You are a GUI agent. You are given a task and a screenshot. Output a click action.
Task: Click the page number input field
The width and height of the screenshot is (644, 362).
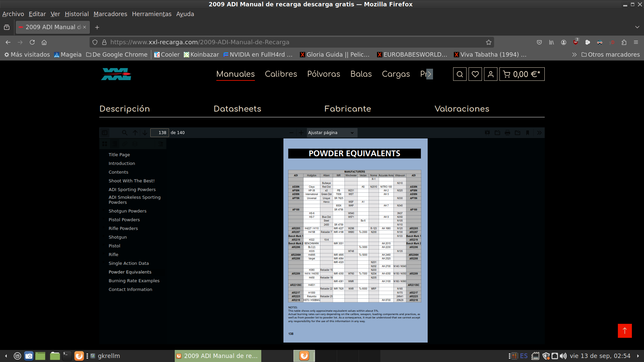tap(160, 133)
